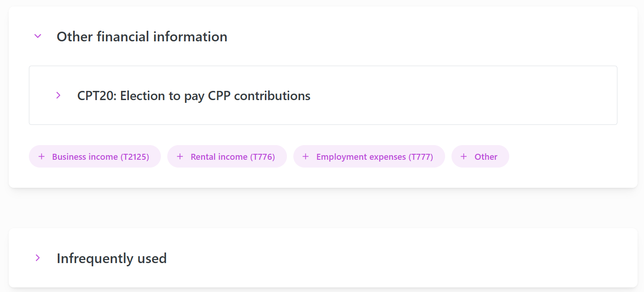This screenshot has height=292, width=644.
Task: Click plus icon beside Business income
Action: click(42, 157)
